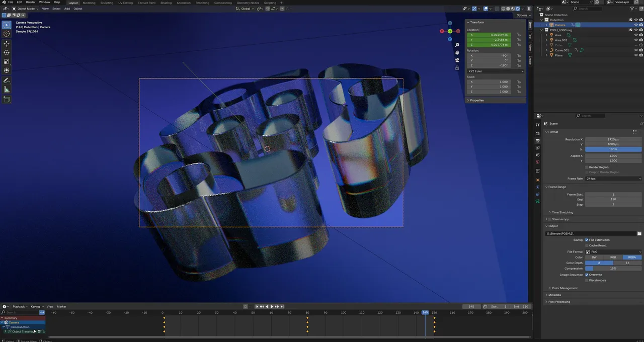Screen dimensions: 644x342
Task: Select the Cursor tool
Action: pyautogui.click(x=7, y=34)
